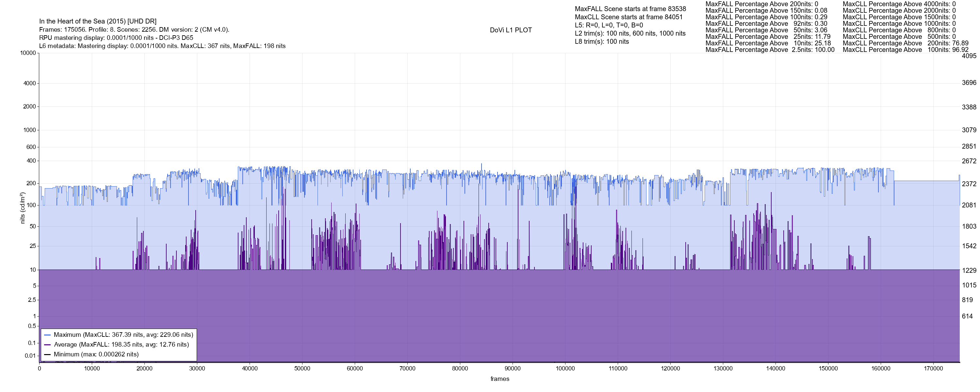Click the purple Average legend line swatch
This screenshot has width=980, height=392.
coord(48,345)
